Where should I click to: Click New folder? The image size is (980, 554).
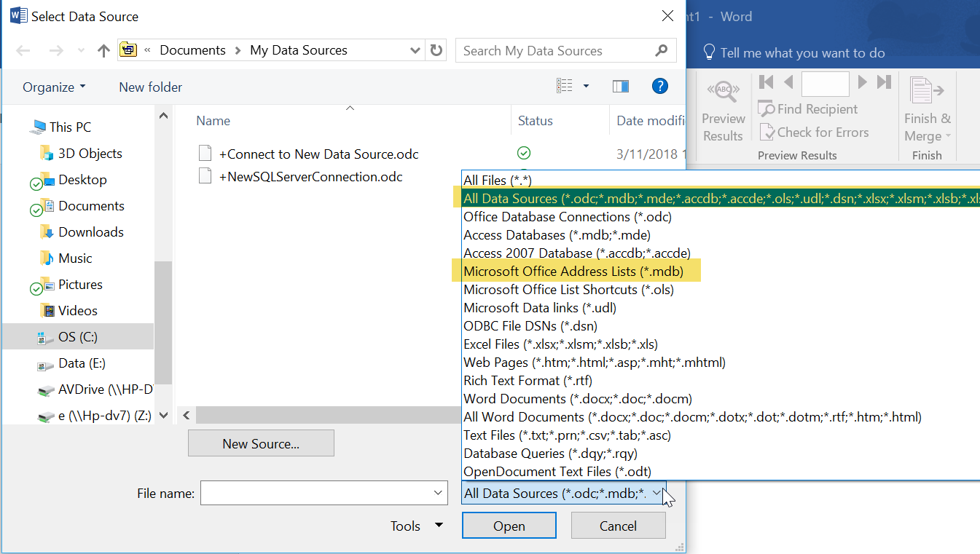[151, 87]
